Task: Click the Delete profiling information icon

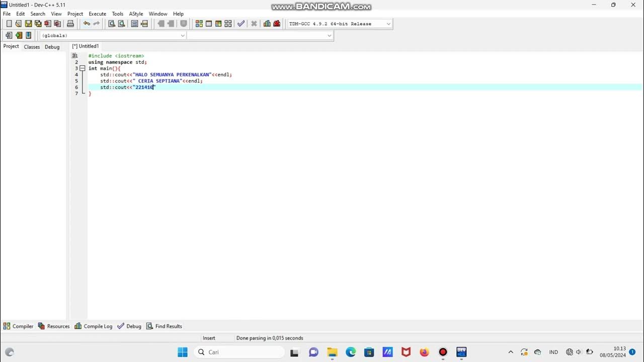Action: pos(277,24)
